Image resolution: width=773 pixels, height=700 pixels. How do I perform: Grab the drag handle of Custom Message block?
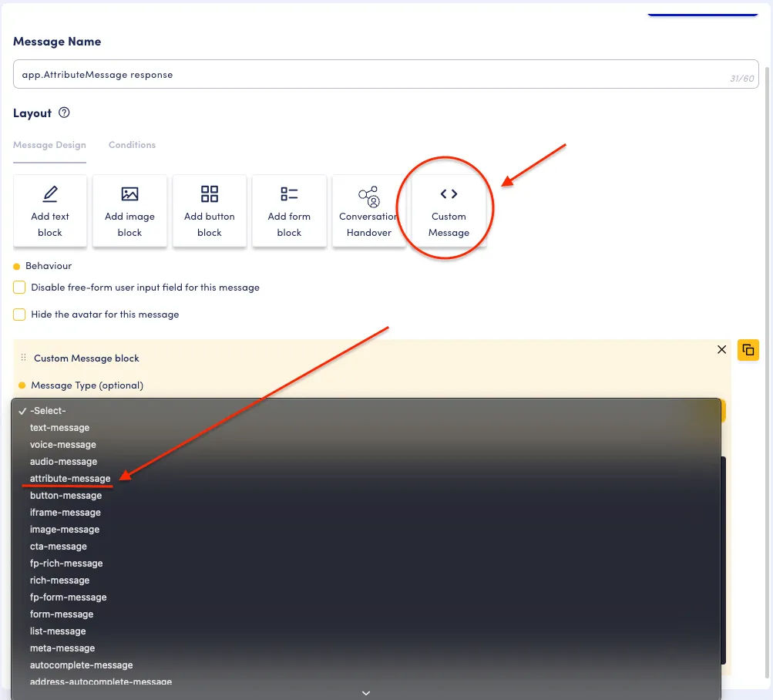pyautogui.click(x=23, y=357)
